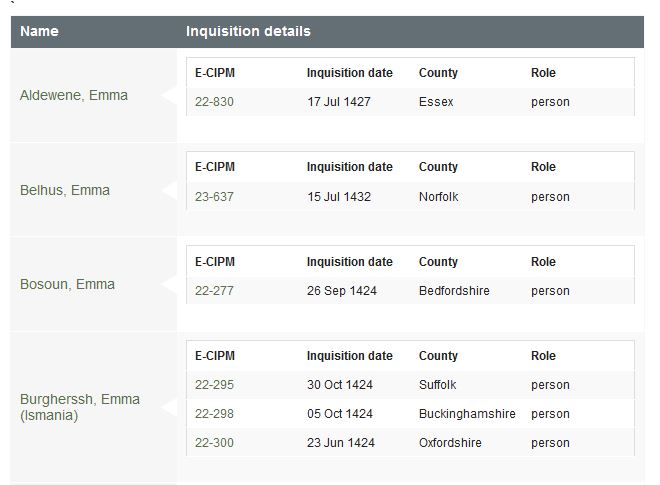Open the Bosoun, Emma name link

(67, 284)
